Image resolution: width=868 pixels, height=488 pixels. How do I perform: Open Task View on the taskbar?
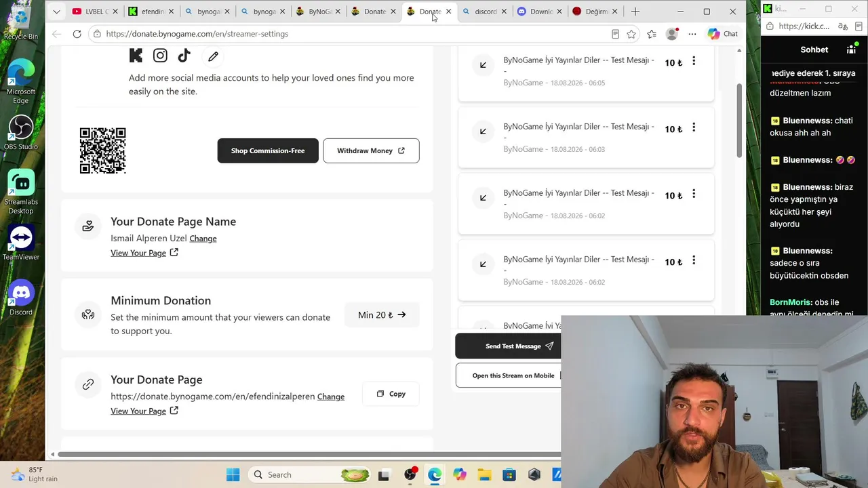(x=384, y=475)
